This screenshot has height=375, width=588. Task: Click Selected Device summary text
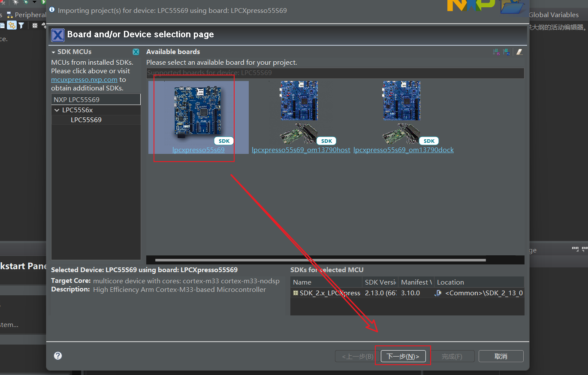(144, 270)
